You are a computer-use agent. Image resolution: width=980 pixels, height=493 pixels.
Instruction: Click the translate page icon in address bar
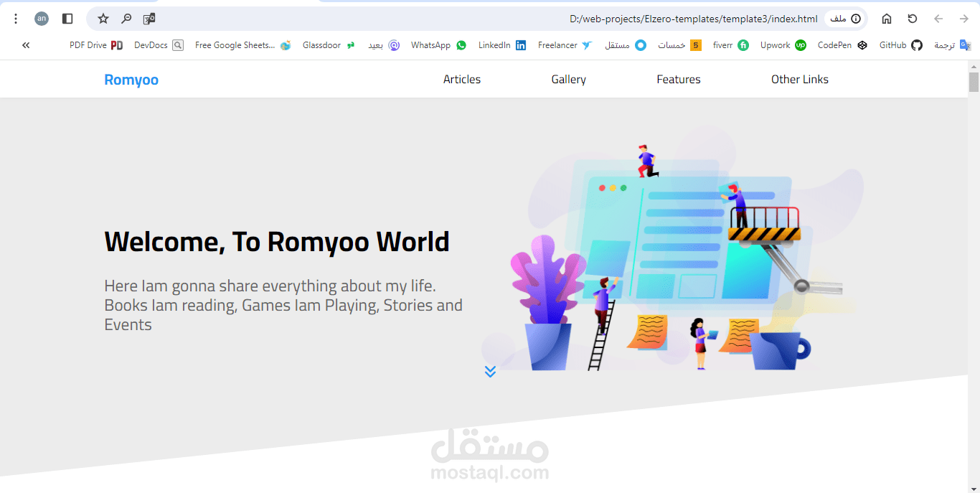pyautogui.click(x=149, y=19)
